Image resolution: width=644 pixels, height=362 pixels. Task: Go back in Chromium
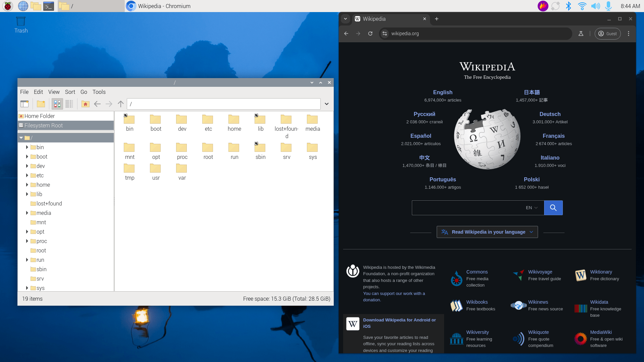click(346, 34)
